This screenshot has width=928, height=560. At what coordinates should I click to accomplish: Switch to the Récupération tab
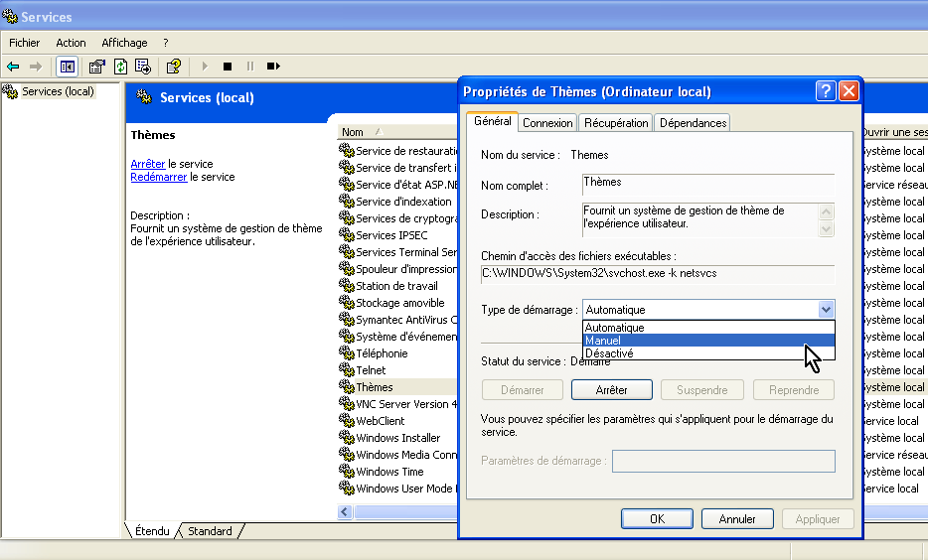tap(616, 122)
